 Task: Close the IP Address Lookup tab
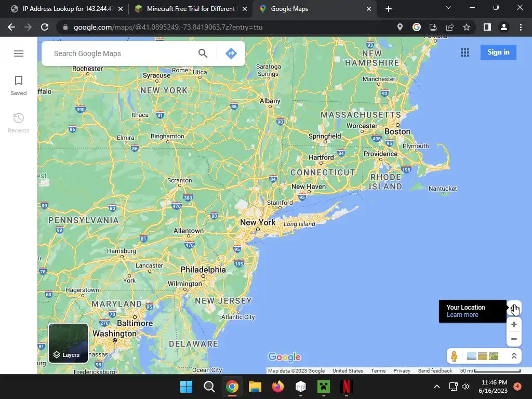point(121,9)
